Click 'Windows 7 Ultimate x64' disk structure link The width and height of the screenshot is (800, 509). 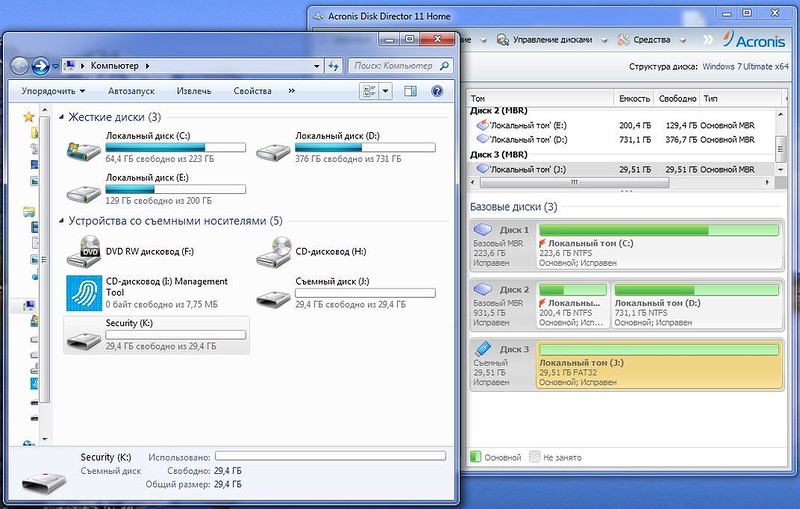tap(745, 66)
